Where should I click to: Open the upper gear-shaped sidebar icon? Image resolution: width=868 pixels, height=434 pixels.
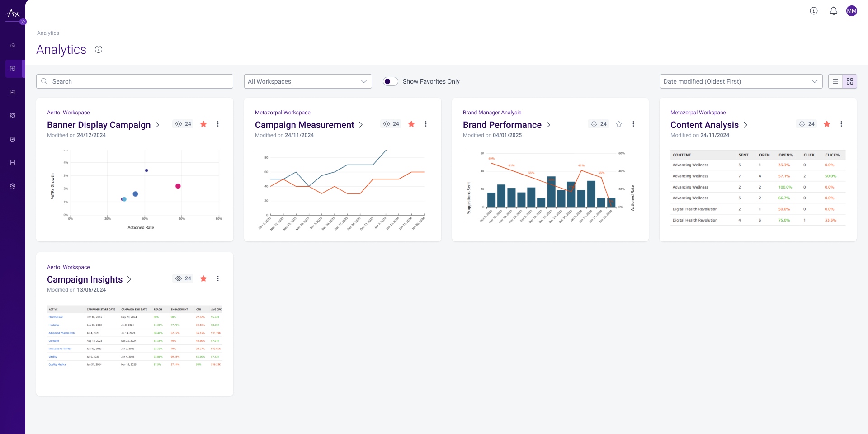pos(13,139)
